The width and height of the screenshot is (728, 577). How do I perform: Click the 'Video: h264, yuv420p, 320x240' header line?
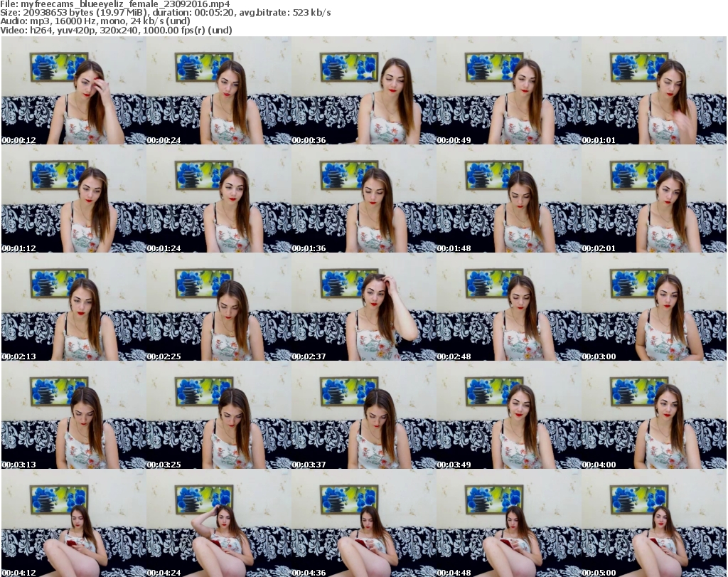(116, 30)
